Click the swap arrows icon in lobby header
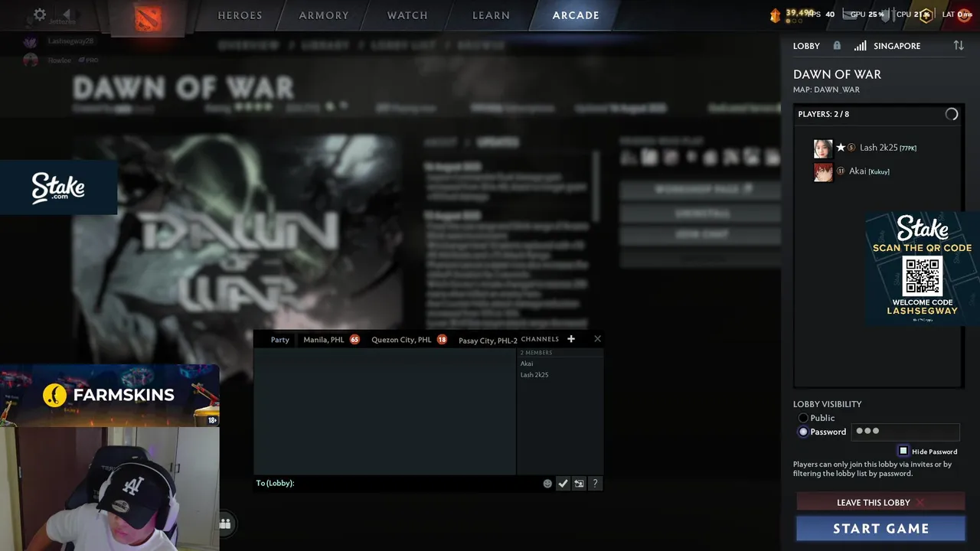 (x=959, y=46)
